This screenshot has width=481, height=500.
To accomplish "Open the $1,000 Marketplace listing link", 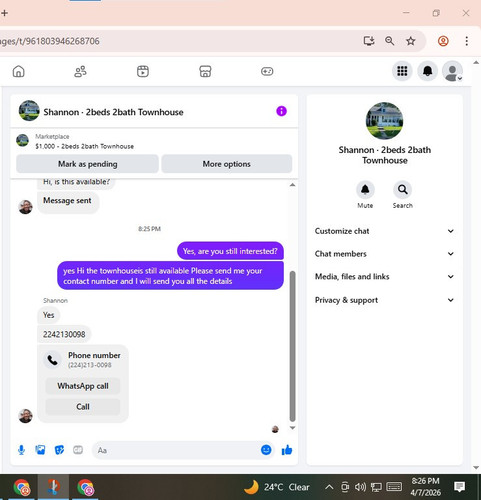I will point(84,146).
